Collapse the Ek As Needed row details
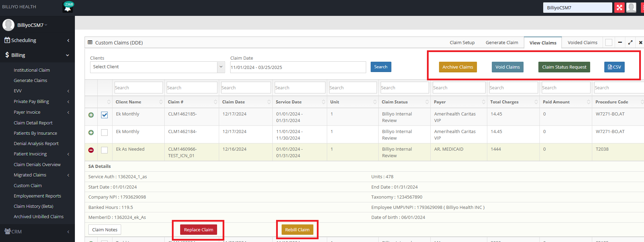 coord(91,150)
